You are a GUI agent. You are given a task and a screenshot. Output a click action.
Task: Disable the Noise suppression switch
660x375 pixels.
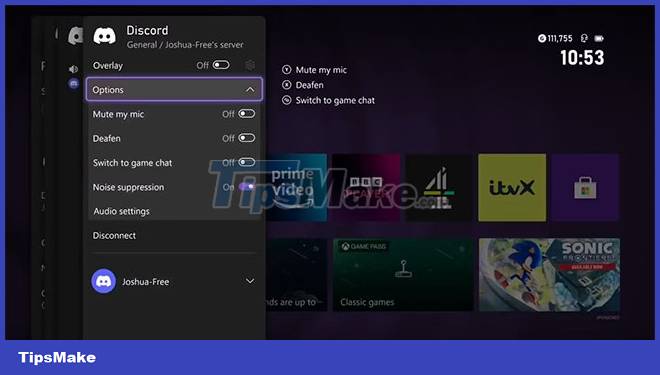coord(247,186)
